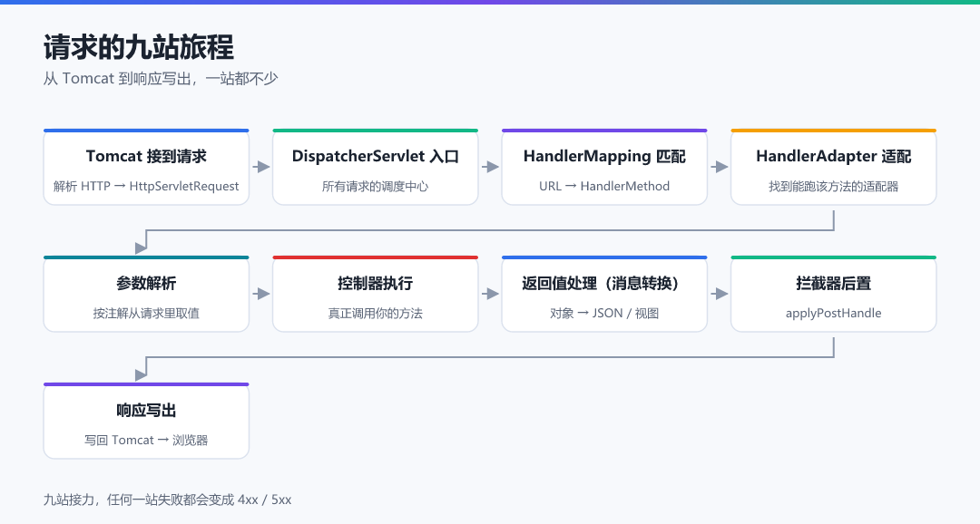Click the text 对象 → JSON / 视图
The image size is (980, 524).
pos(604,314)
